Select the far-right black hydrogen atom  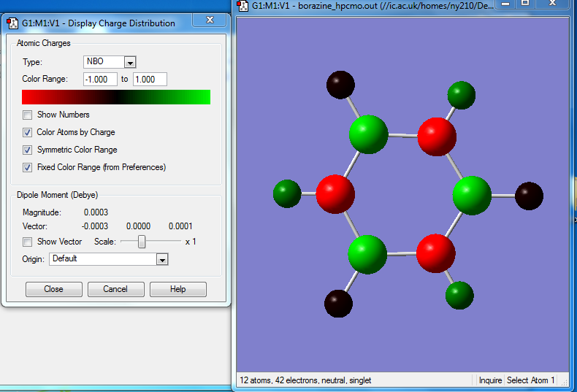tap(529, 196)
